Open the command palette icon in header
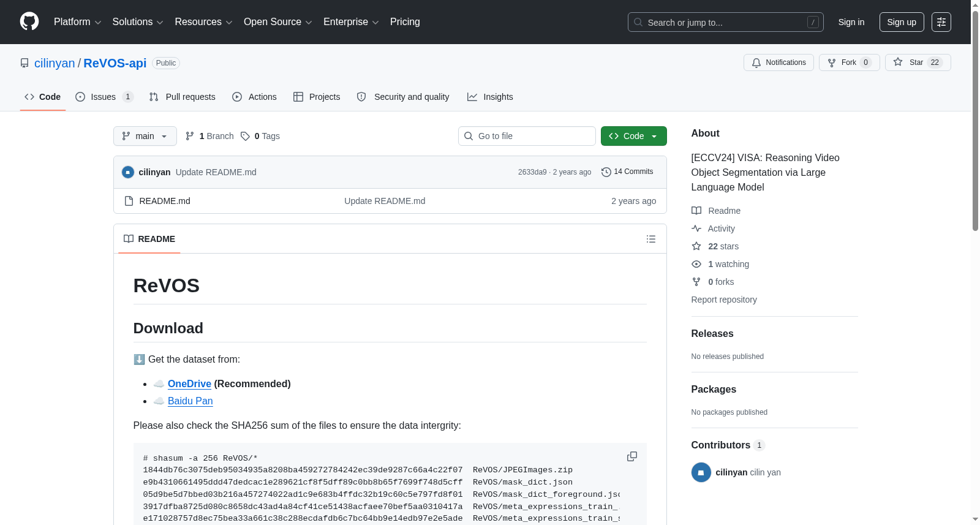Screen dimensions: 980x525 [x=941, y=22]
